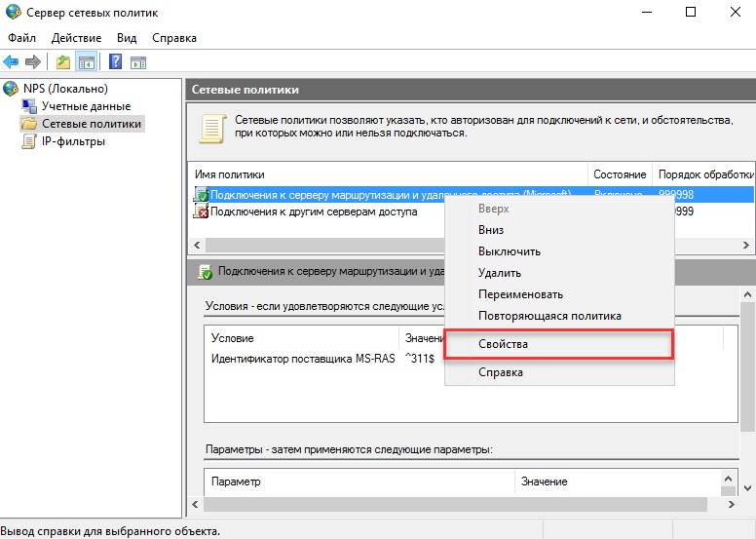Click the Параметр column header

tap(359, 481)
